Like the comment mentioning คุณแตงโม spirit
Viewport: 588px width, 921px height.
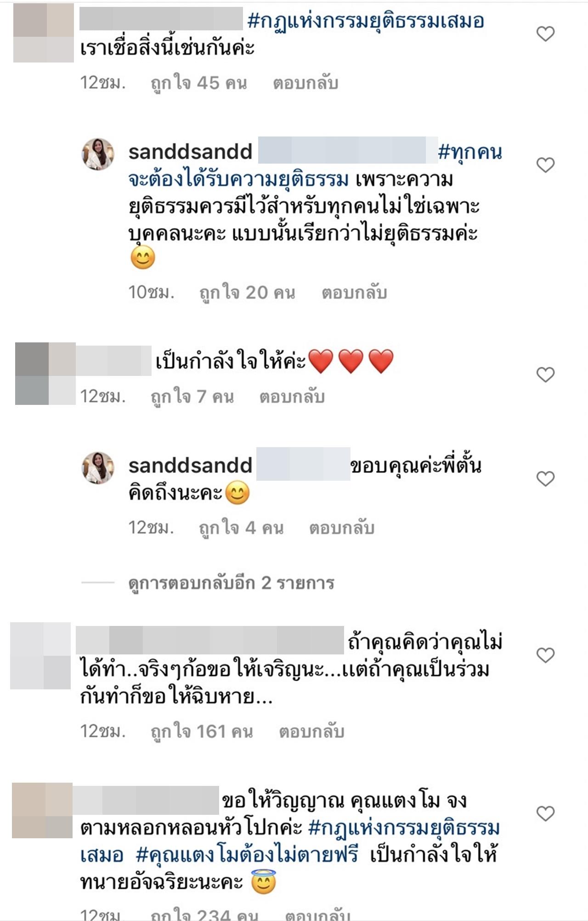546,814
